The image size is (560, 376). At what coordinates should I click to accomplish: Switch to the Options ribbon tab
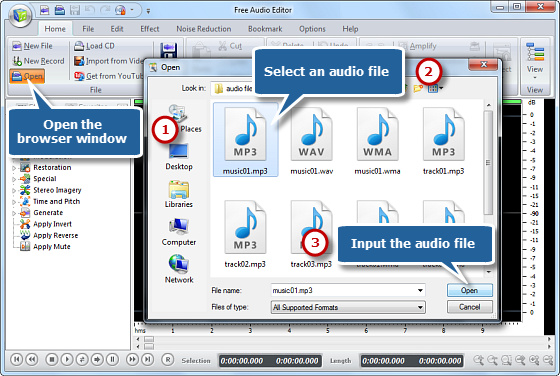pyautogui.click(x=312, y=29)
